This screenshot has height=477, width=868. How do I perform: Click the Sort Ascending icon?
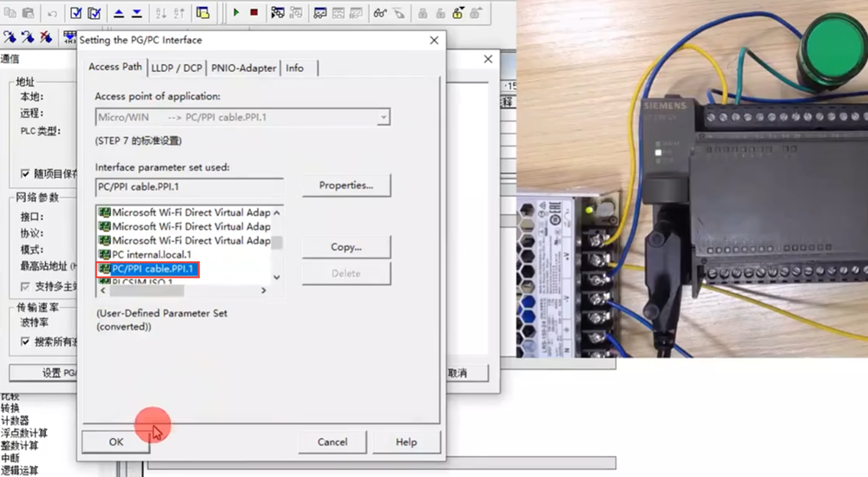(x=161, y=13)
